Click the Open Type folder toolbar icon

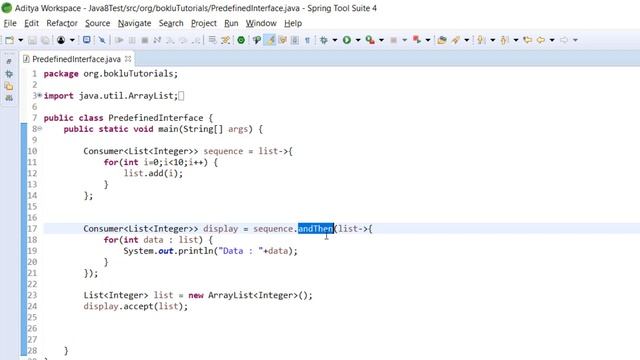coord(442,40)
